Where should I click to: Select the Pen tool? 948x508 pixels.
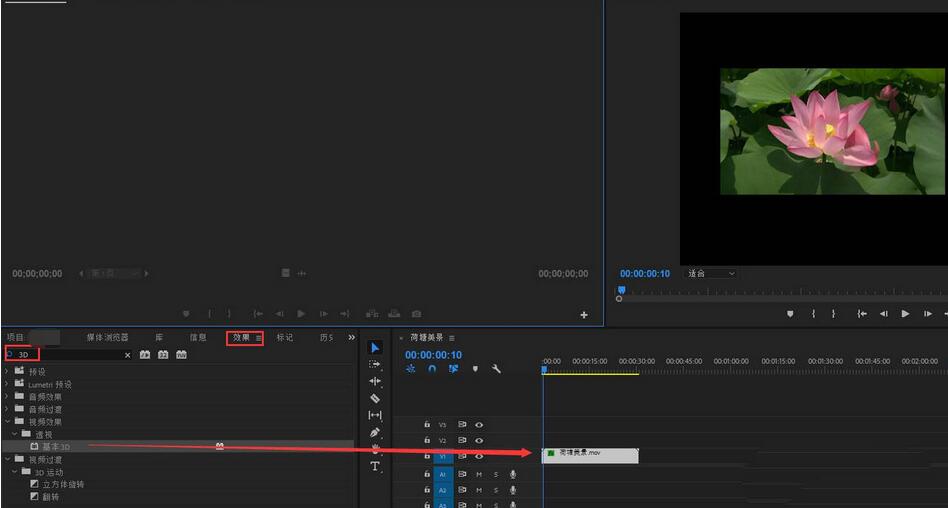coord(375,433)
